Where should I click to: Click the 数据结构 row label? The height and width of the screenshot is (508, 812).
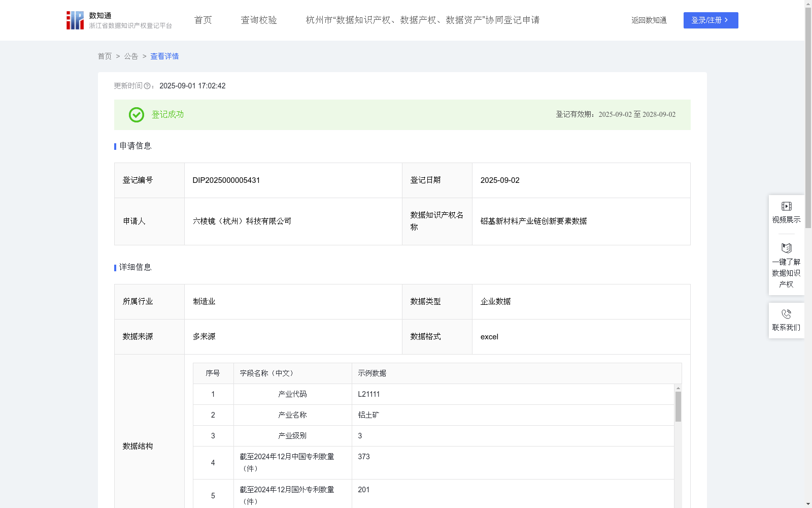pyautogui.click(x=138, y=447)
